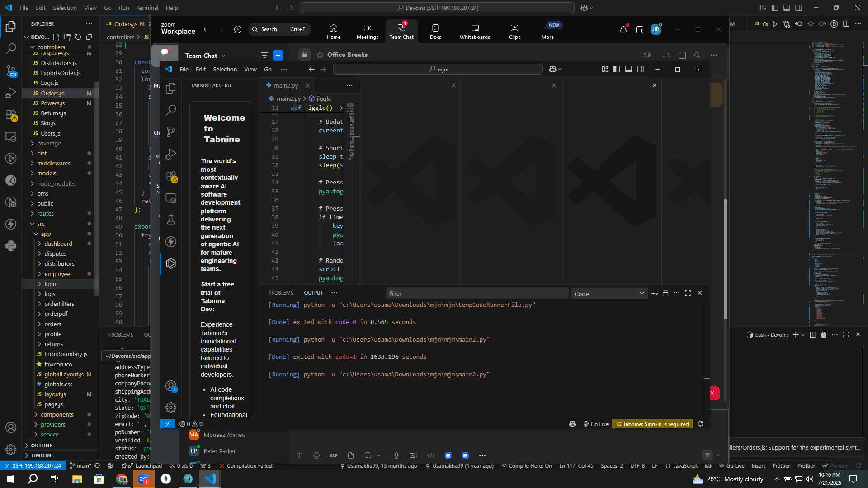The height and width of the screenshot is (488, 868).
Task: Open Source Control view with 571 badge
Action: point(11,70)
